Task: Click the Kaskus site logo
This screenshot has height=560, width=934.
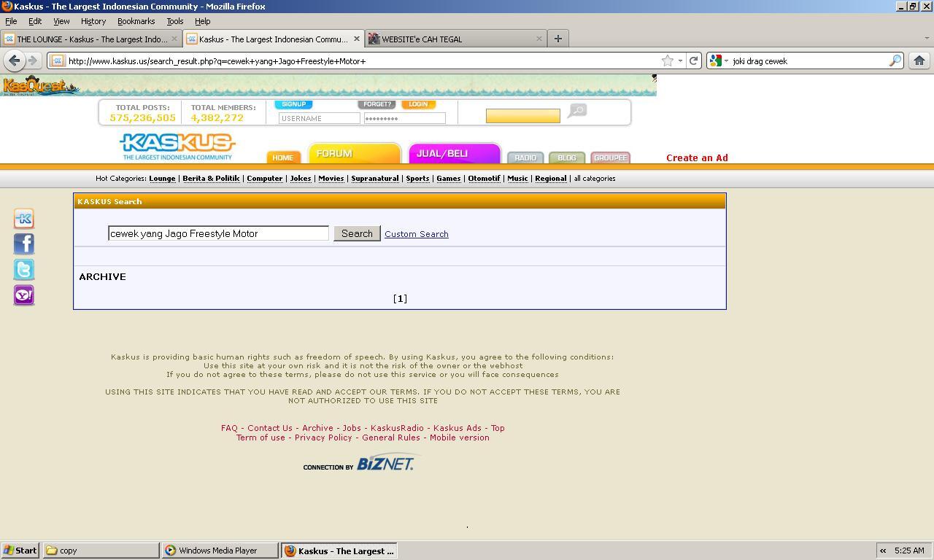Action: coord(177,146)
